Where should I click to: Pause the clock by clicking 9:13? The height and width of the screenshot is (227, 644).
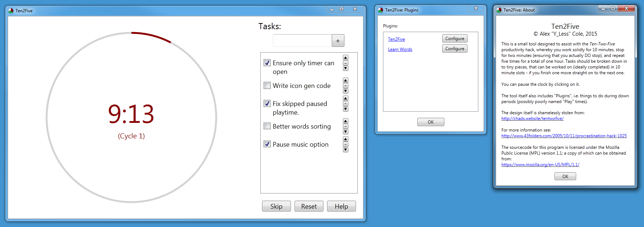(x=131, y=114)
